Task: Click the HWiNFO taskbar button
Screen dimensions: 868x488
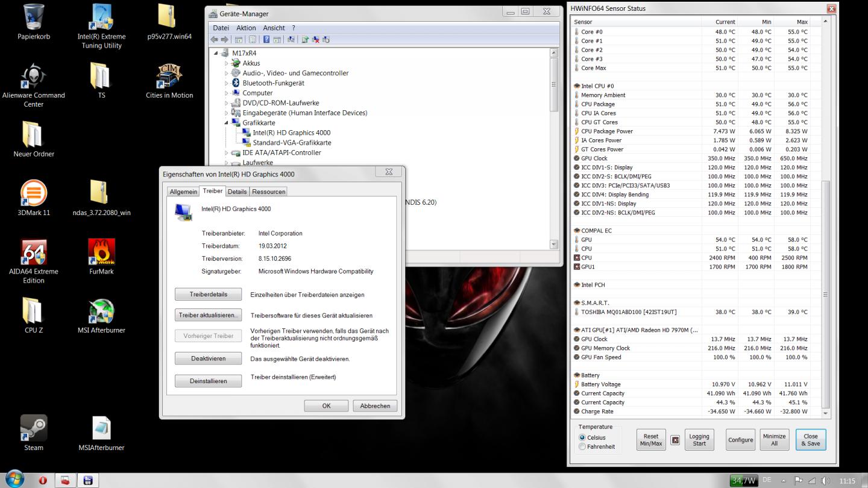Action: click(87, 480)
